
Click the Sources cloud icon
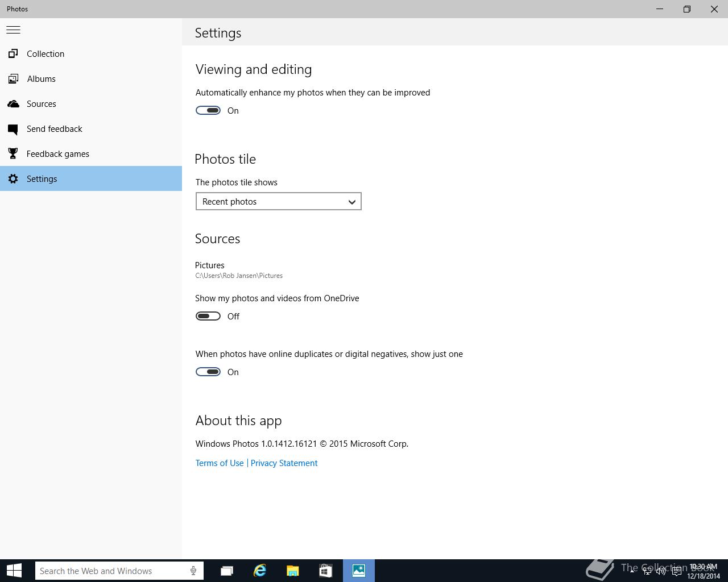point(13,103)
